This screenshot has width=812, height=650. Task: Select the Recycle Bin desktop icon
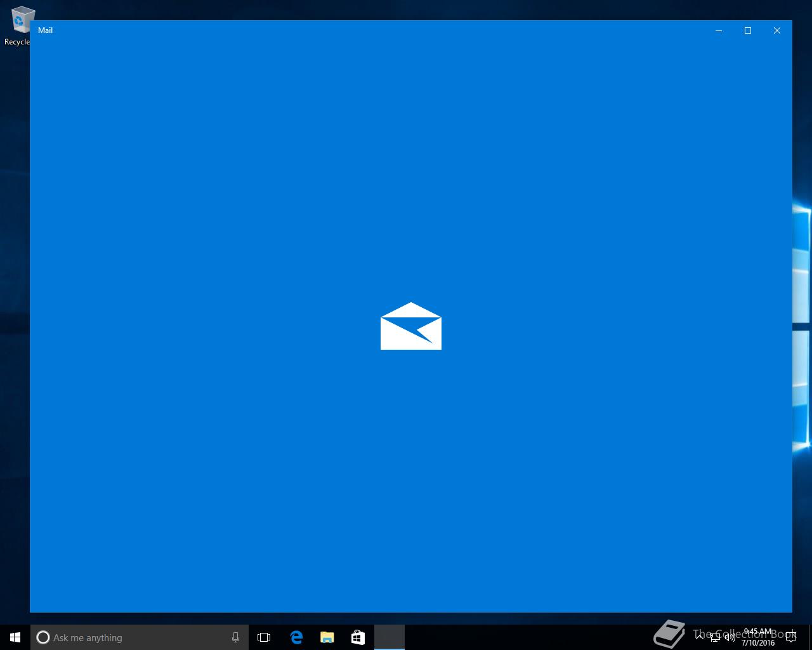coord(19,26)
